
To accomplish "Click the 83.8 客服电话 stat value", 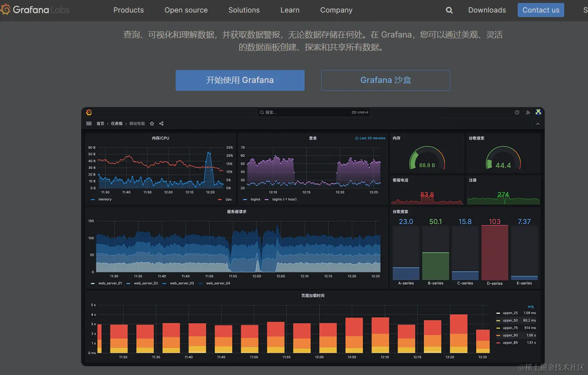I will pos(427,195).
